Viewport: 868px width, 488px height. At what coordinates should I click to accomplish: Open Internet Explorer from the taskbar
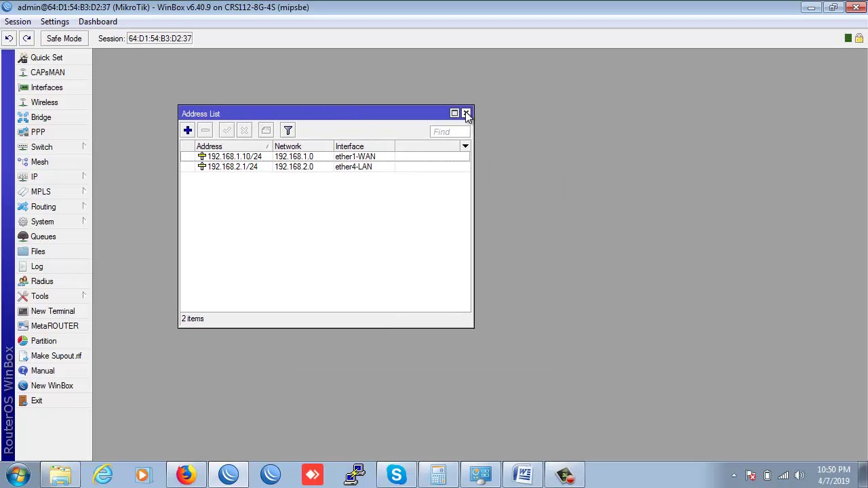click(102, 475)
